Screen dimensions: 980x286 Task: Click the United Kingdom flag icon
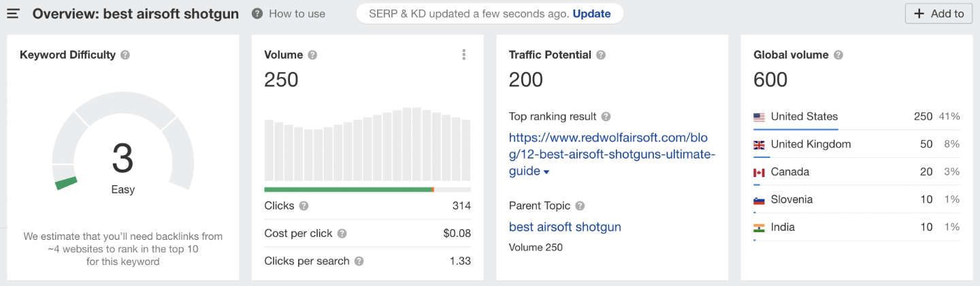[759, 144]
